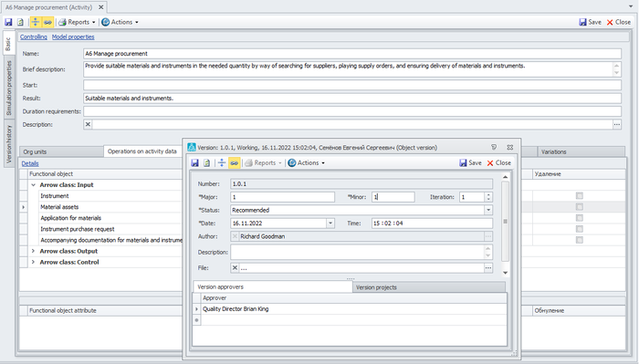Click the version dialog vertical scrollbar thumb
This screenshot has width=639, height=364.
[x=506, y=222]
